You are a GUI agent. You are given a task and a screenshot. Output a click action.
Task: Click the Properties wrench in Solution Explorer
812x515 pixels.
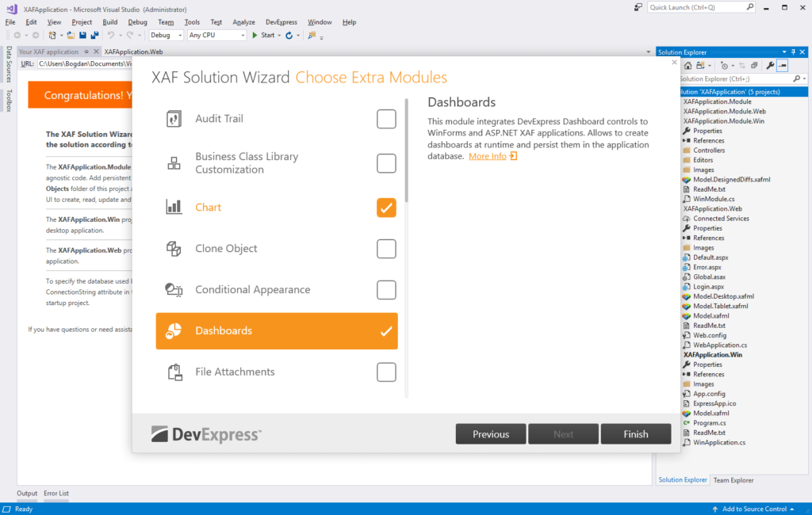pyautogui.click(x=768, y=66)
